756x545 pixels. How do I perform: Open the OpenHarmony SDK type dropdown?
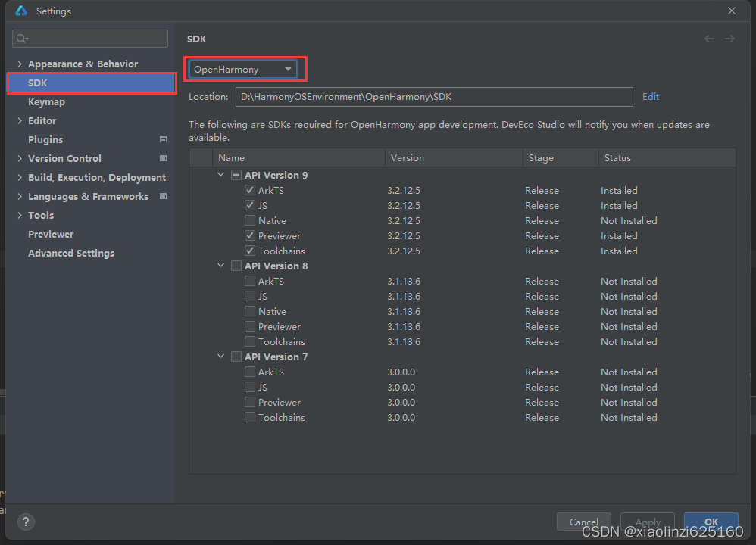pos(242,69)
